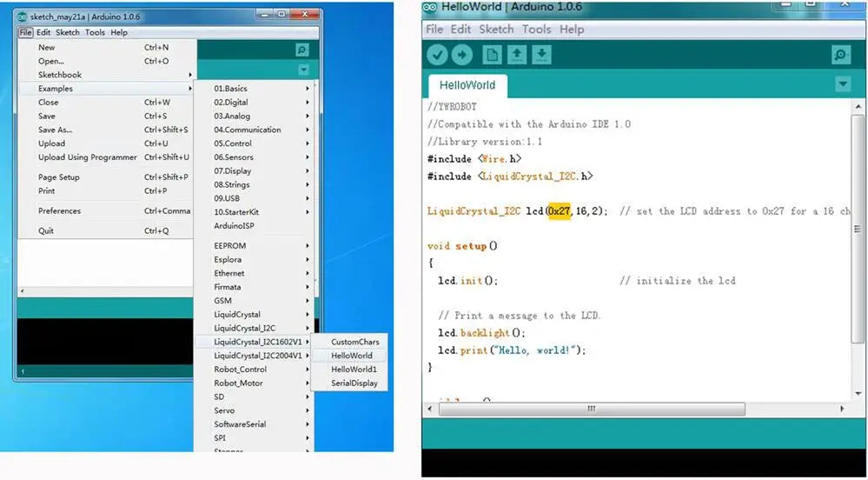The image size is (868, 480).
Task: Choose Page Setup from the File menu
Action: click(106, 177)
